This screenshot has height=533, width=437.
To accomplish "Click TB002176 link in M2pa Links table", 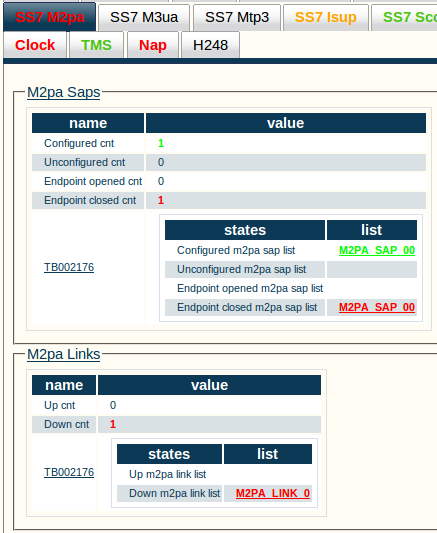I will (69, 472).
